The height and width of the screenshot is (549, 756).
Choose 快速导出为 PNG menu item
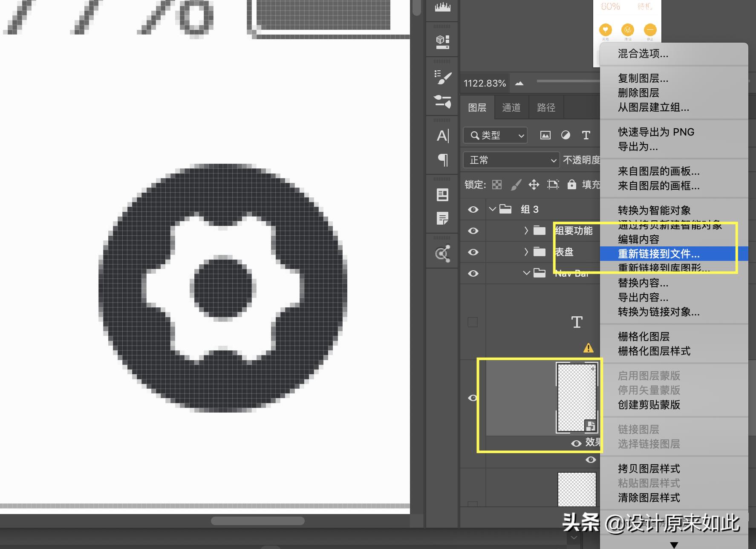pos(674,132)
